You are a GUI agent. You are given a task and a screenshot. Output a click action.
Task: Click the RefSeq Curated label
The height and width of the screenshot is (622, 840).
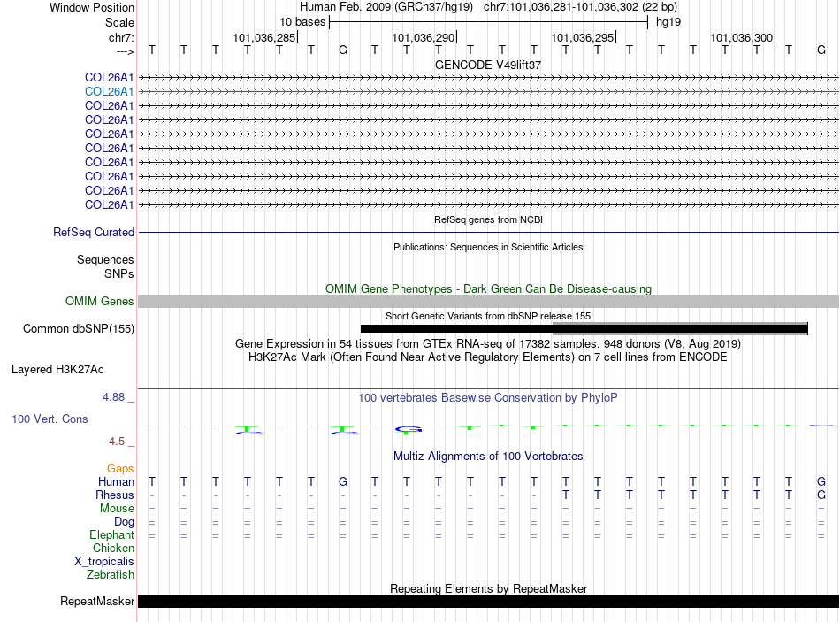(93, 232)
